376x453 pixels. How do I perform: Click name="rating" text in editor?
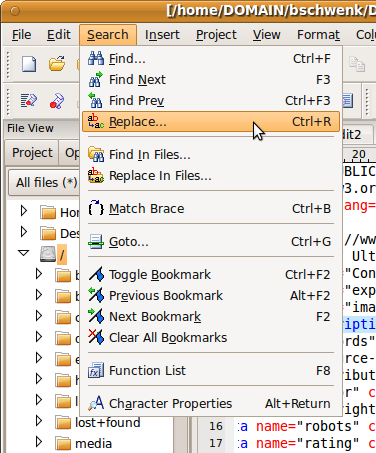307,443
